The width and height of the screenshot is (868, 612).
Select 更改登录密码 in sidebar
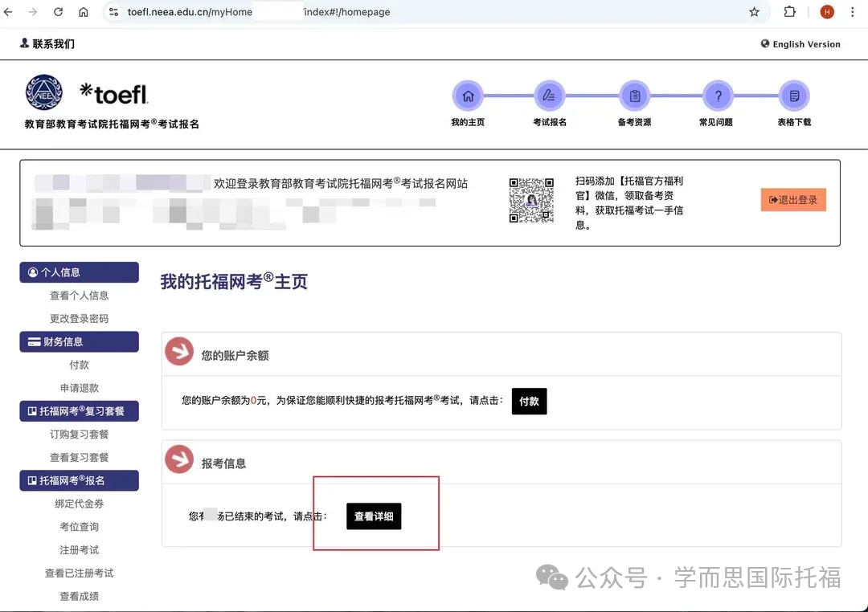pos(79,319)
